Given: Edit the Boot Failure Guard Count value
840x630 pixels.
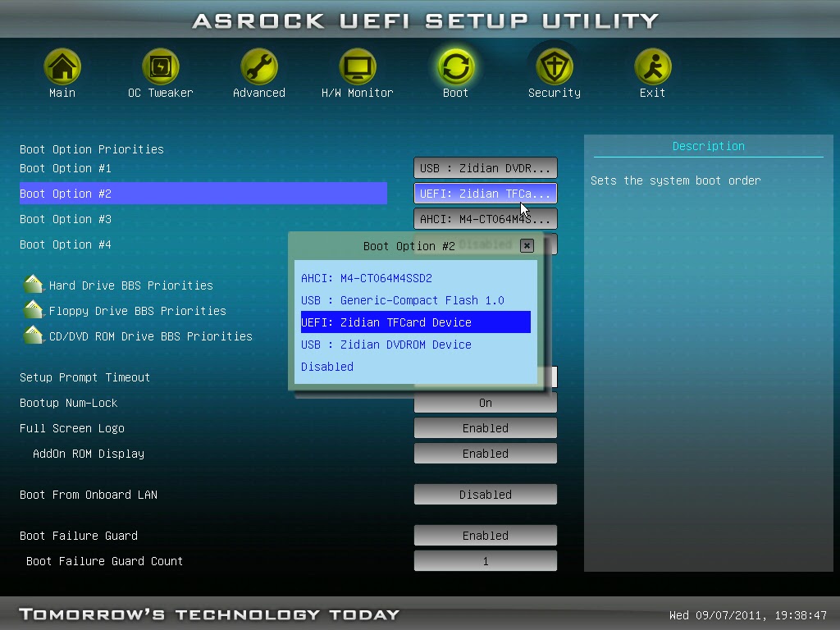Looking at the screenshot, I should [486, 561].
